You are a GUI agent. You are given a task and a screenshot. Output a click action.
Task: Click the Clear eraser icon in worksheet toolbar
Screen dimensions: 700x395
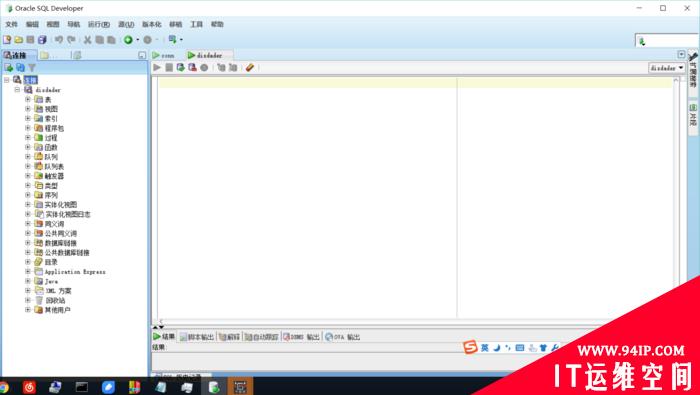[x=250, y=67]
